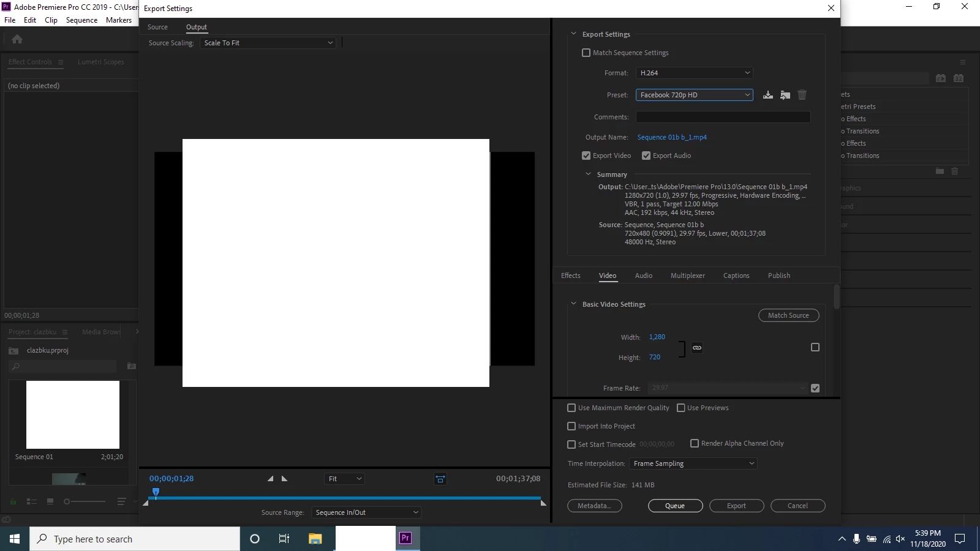Enable the Use Previews checkbox
The image size is (980, 551).
tap(680, 408)
